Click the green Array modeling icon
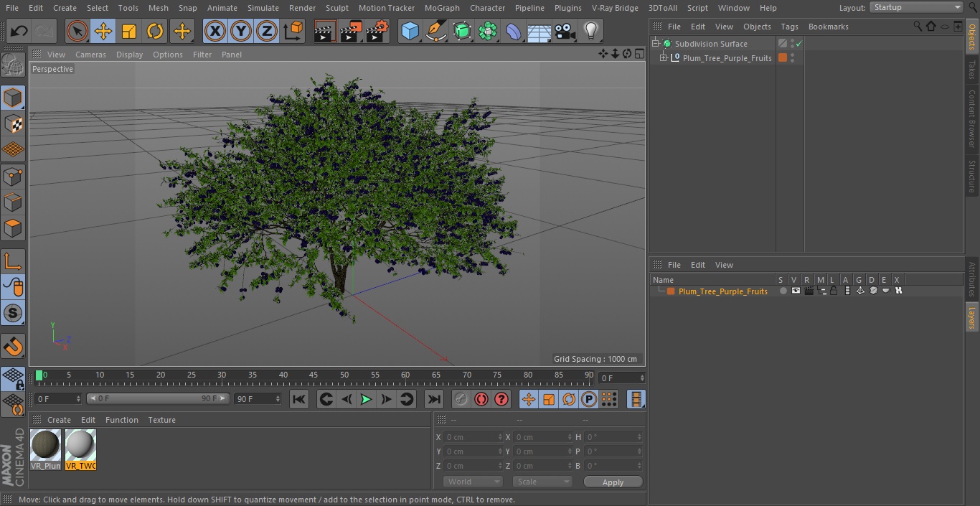The height and width of the screenshot is (506, 980). coord(488,31)
